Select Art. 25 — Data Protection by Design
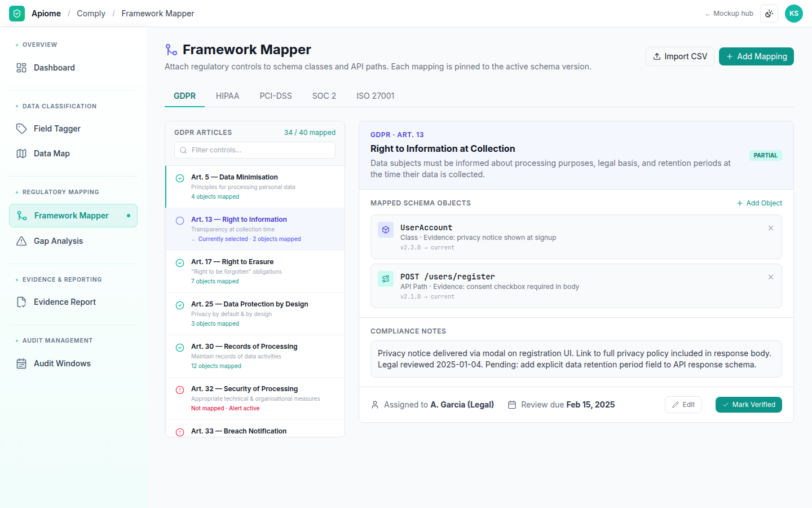The height and width of the screenshot is (508, 812). (x=255, y=314)
